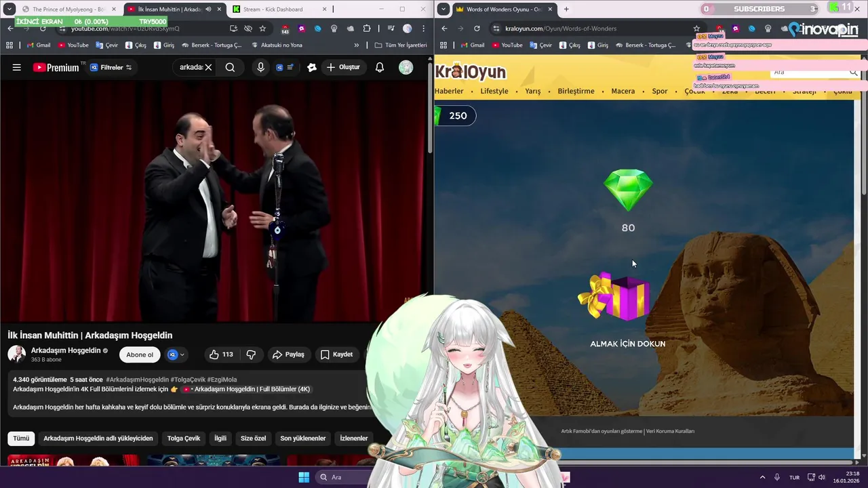Expand the dropdown beside Abone ol
The height and width of the screenshot is (488, 868).
click(x=176, y=354)
